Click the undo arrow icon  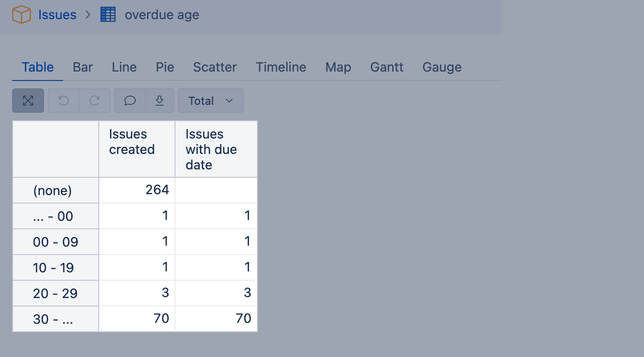pos(64,101)
